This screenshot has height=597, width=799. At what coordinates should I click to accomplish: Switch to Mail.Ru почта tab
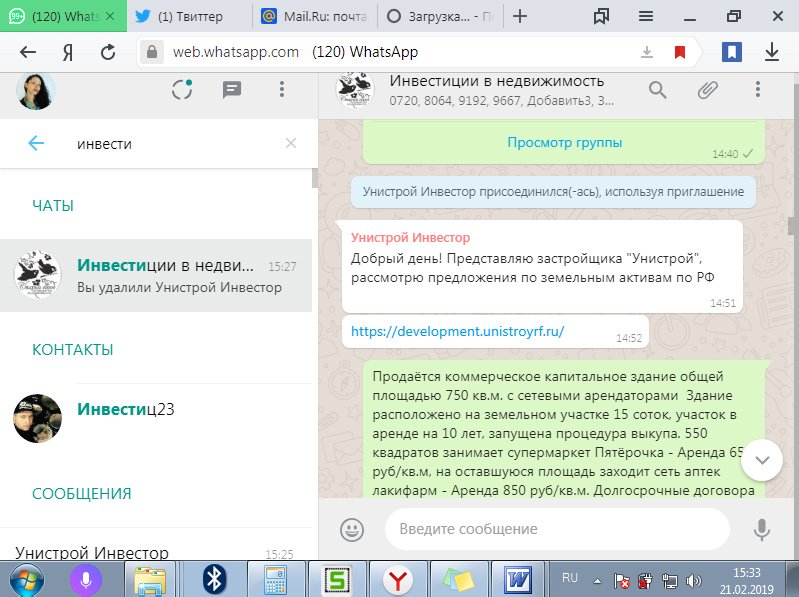pos(314,16)
